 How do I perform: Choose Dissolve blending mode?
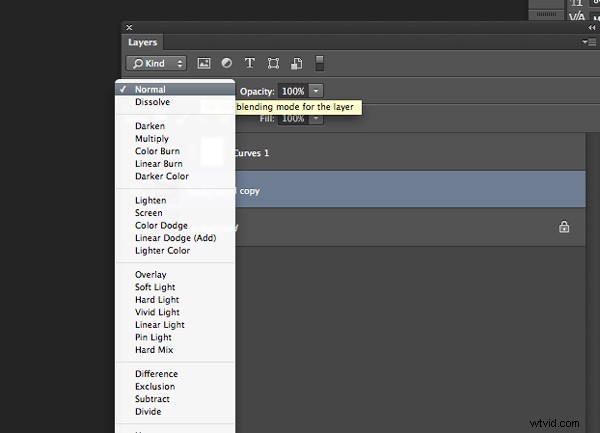tap(175, 102)
